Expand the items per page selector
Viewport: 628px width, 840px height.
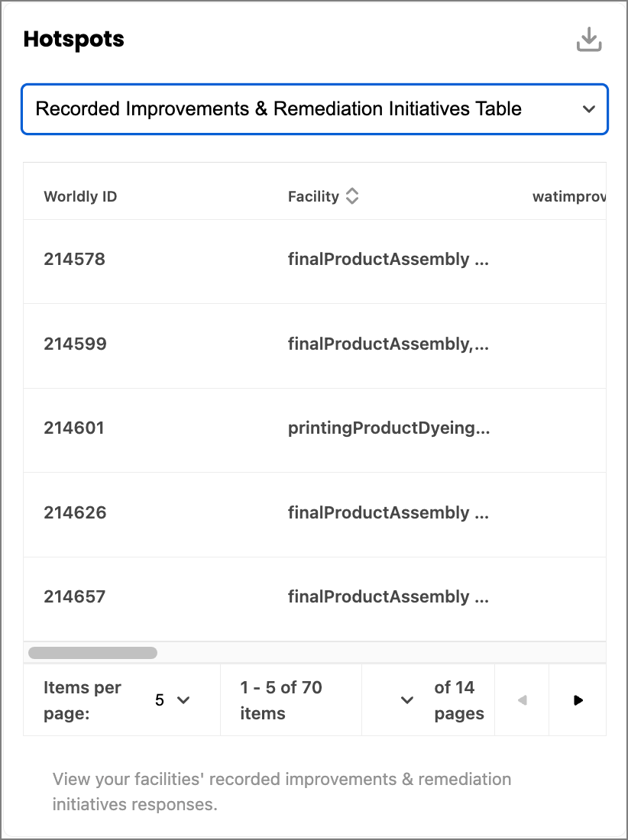(x=173, y=700)
